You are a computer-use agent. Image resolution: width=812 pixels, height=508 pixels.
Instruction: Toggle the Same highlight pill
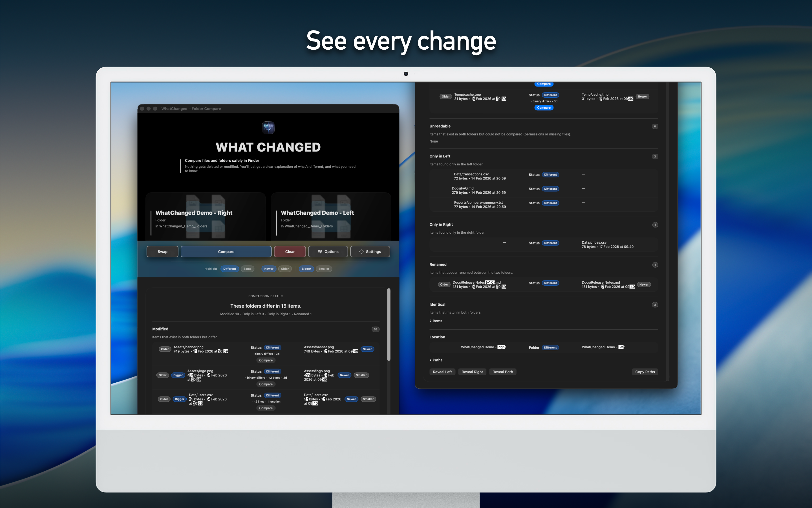point(247,269)
